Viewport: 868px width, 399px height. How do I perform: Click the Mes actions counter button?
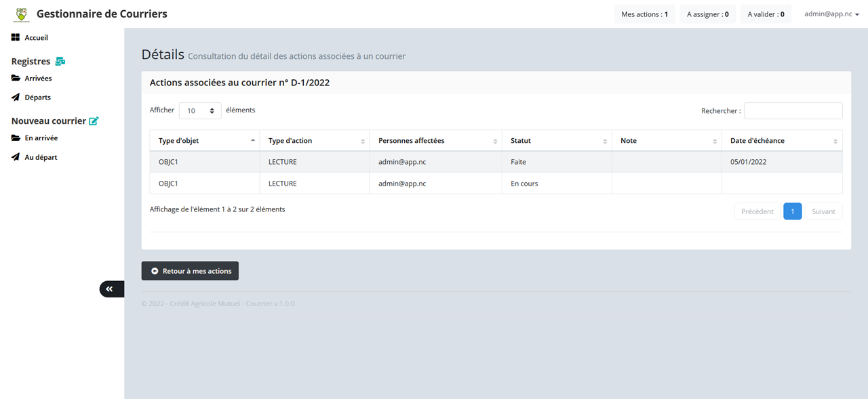coord(644,14)
